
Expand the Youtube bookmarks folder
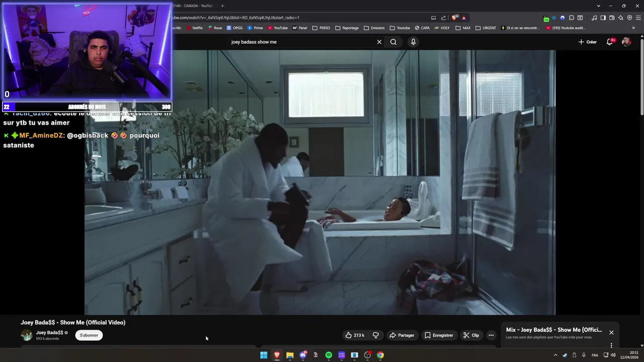(x=400, y=28)
